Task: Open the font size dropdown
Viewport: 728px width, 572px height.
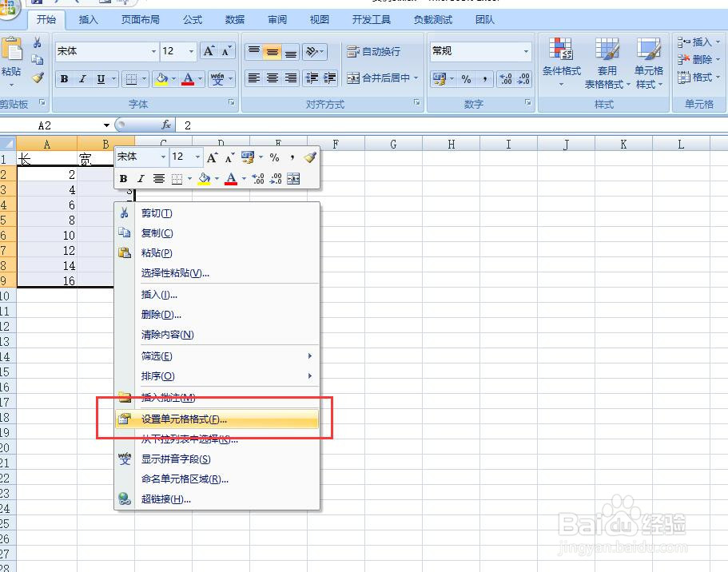Action: [x=189, y=51]
